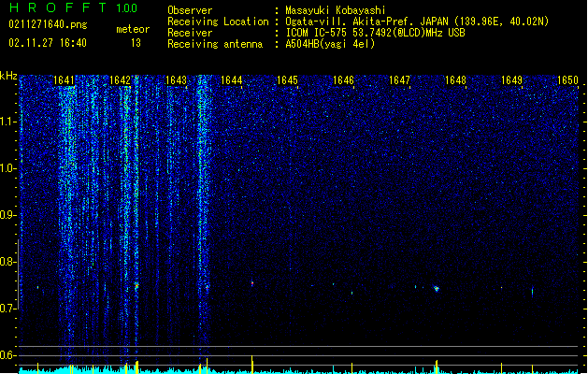588x374 pixels.
Task: Click the Ogata-vill. Akita-Pref. JAPAN location text
Action: 417,22
